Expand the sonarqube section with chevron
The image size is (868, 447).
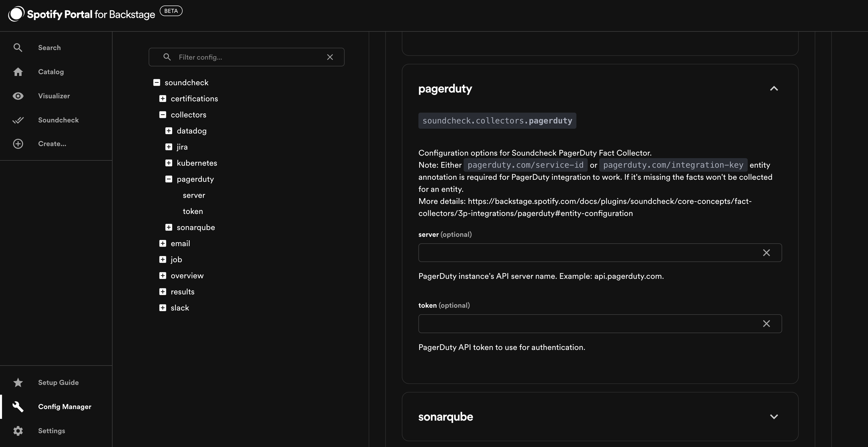774,417
